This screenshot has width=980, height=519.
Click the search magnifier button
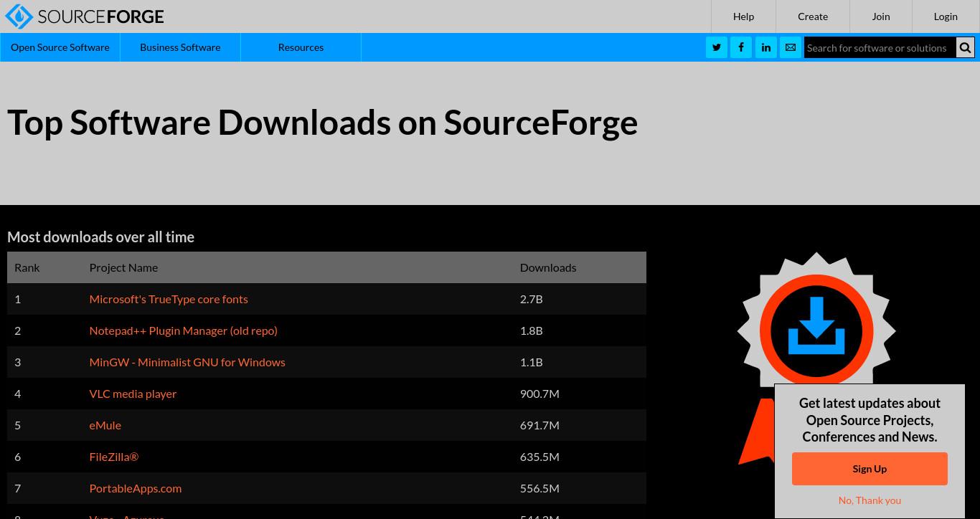tap(965, 48)
